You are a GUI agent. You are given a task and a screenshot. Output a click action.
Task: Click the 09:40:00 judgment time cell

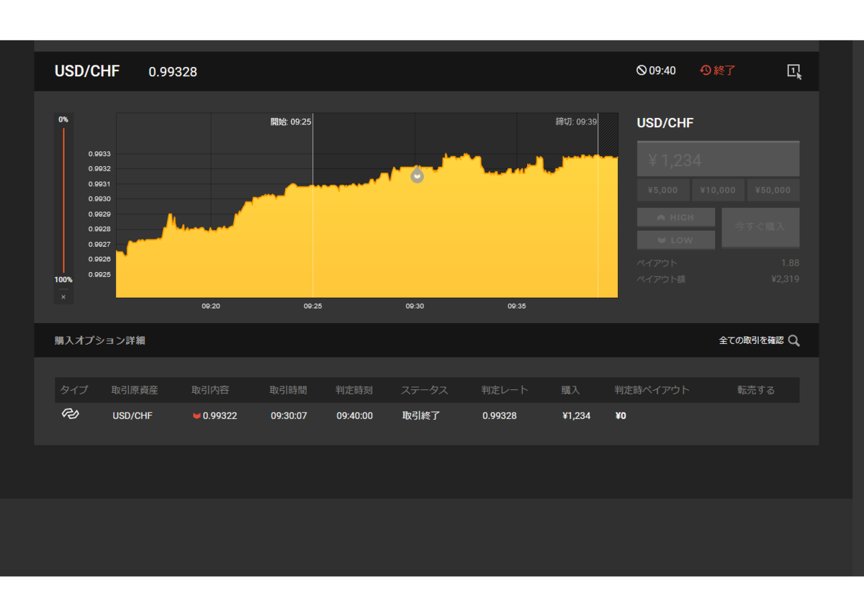coord(355,415)
